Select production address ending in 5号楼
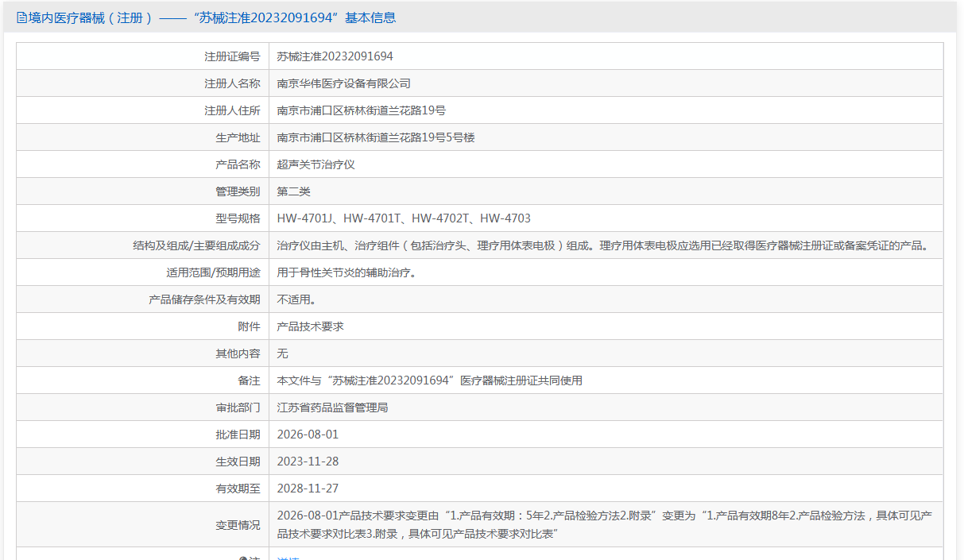The height and width of the screenshot is (560, 964). (375, 137)
